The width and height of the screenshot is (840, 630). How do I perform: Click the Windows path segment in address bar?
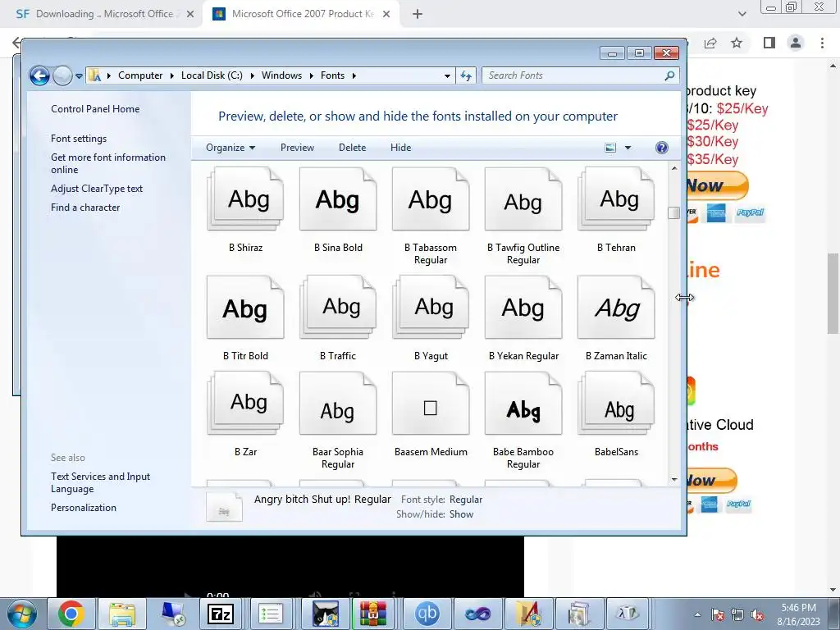282,75
